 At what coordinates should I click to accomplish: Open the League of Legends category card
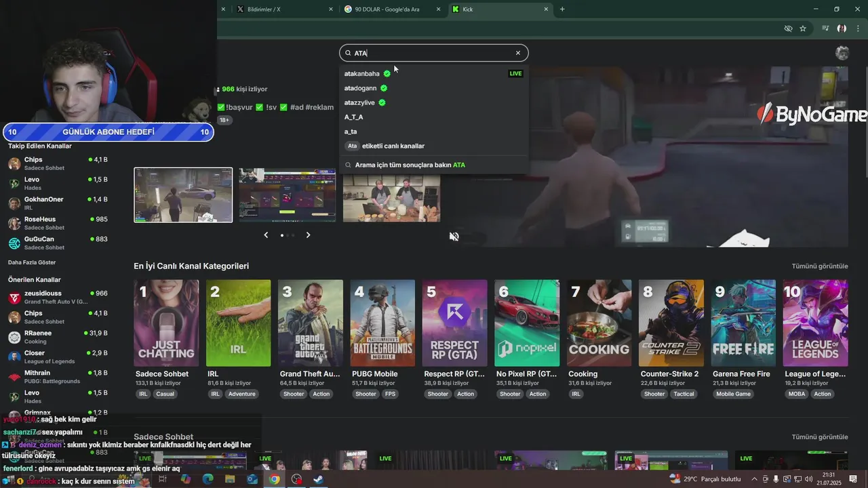pos(815,323)
